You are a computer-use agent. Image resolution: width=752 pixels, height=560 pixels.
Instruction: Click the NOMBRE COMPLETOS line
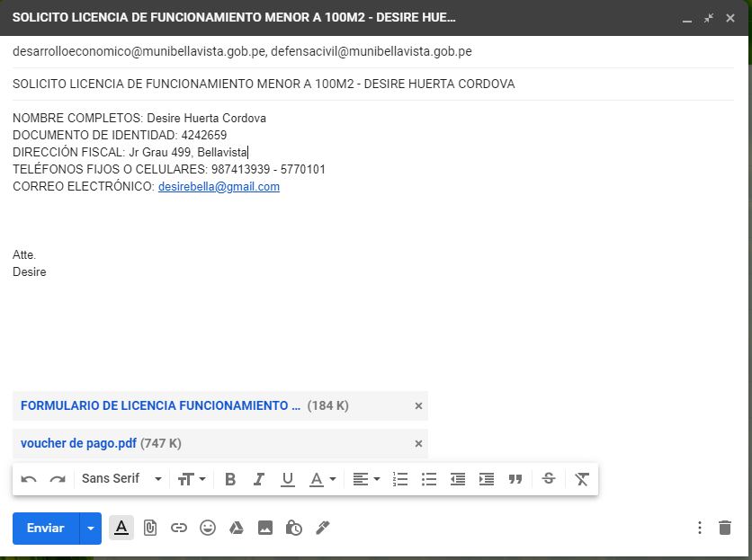[x=139, y=118]
